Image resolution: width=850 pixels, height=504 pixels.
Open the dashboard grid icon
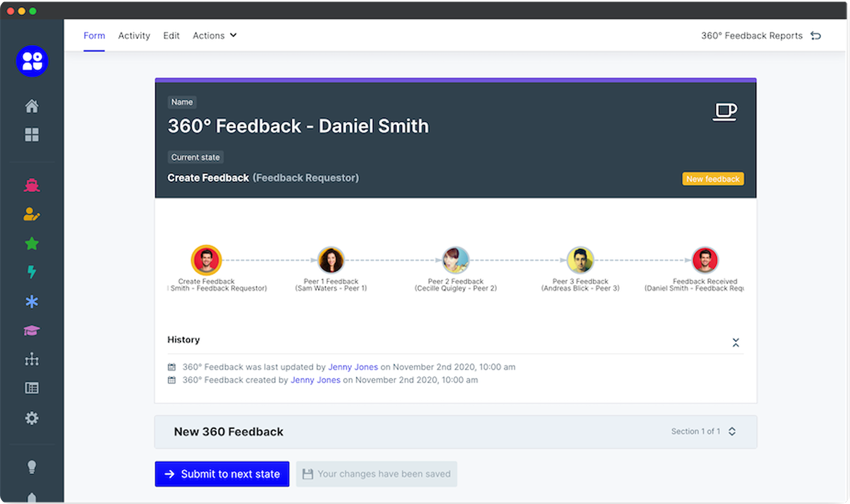click(x=32, y=134)
